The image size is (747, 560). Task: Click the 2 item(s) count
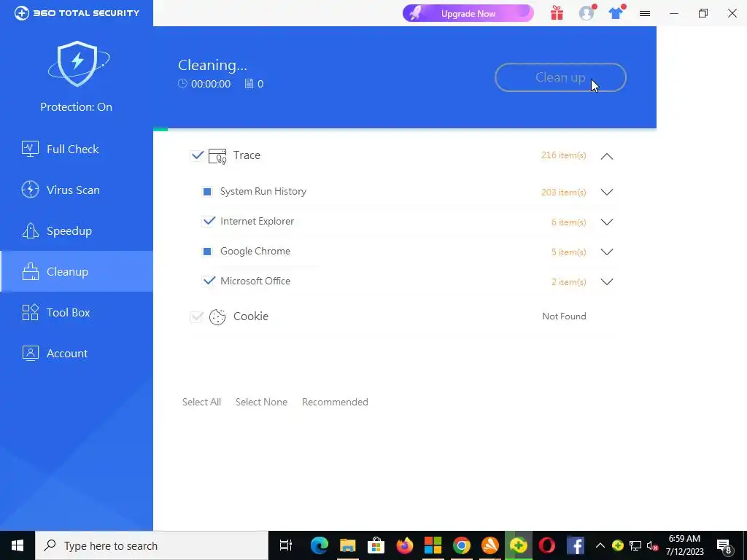[569, 282]
